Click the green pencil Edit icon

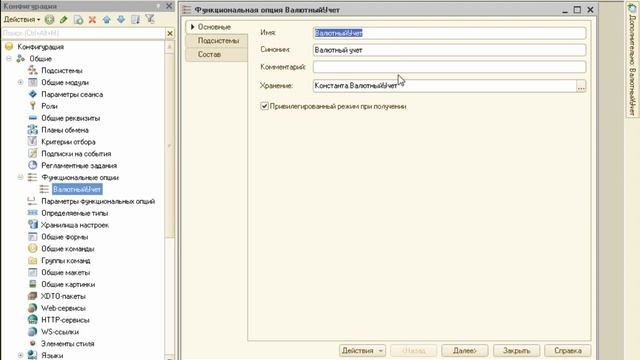click(64, 19)
